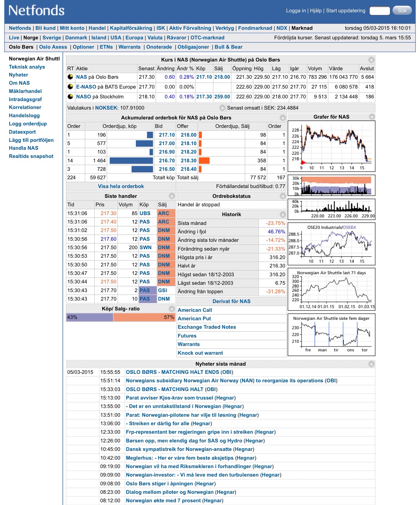Click the search input field

[x=379, y=11]
